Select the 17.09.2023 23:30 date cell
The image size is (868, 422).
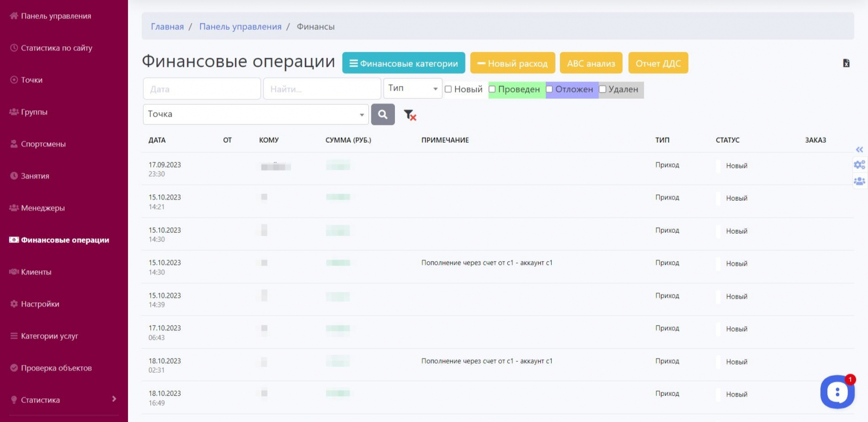click(x=165, y=169)
